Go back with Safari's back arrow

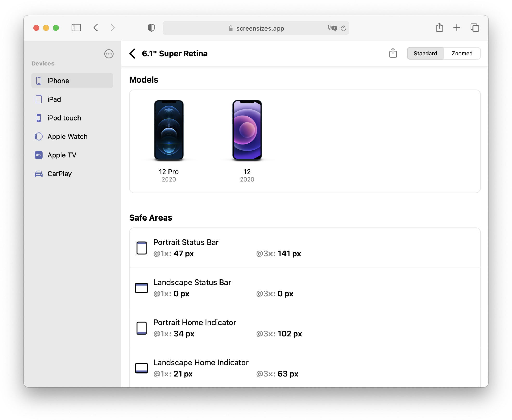(x=96, y=28)
